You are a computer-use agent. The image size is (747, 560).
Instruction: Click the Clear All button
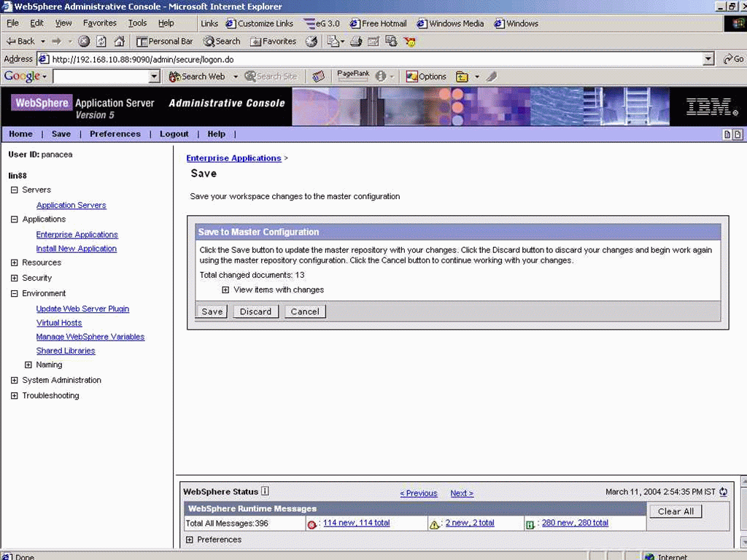(676, 511)
